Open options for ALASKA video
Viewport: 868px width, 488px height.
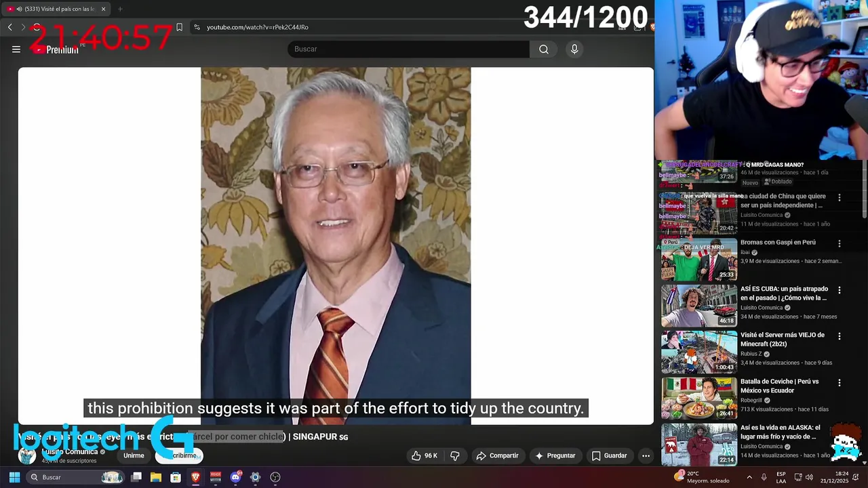click(x=839, y=429)
